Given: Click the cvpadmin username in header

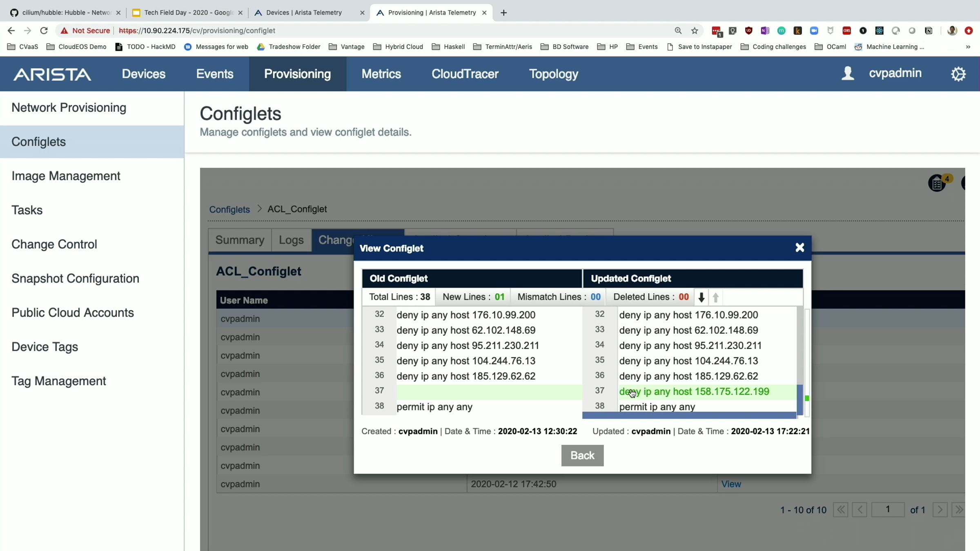Looking at the screenshot, I should pyautogui.click(x=895, y=73).
